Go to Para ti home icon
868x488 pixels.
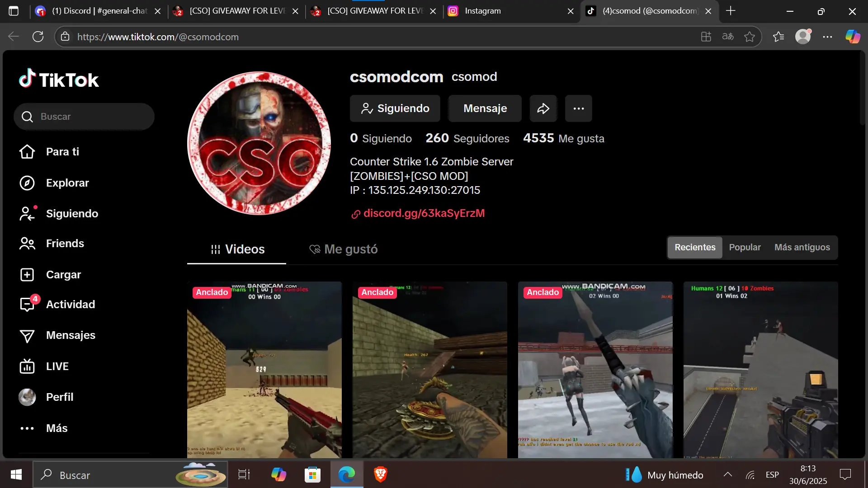click(x=27, y=152)
